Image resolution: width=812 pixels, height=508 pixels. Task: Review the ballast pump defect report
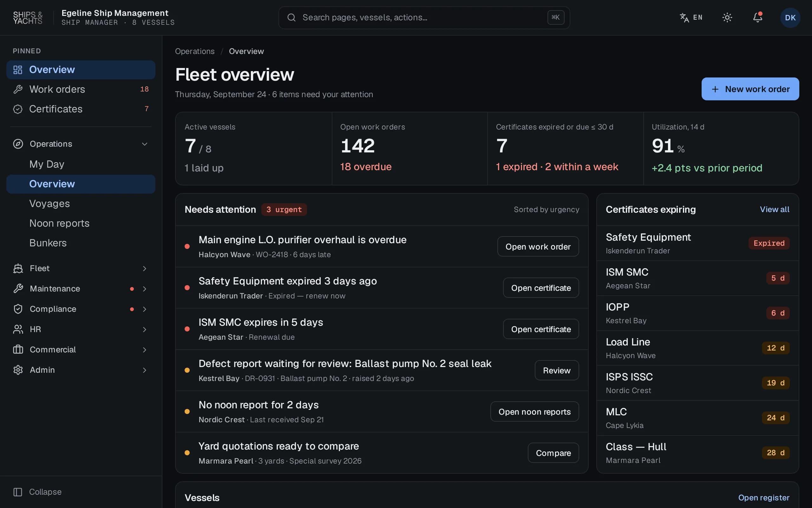[557, 370]
